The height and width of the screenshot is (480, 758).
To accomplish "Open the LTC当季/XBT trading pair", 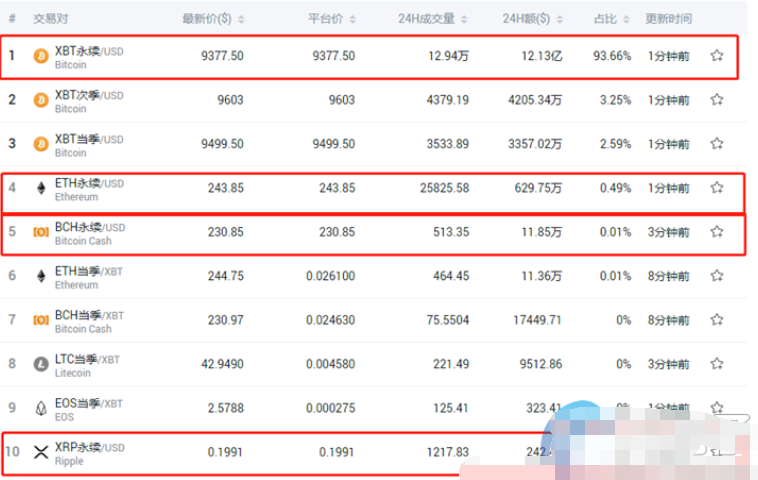I will click(87, 359).
